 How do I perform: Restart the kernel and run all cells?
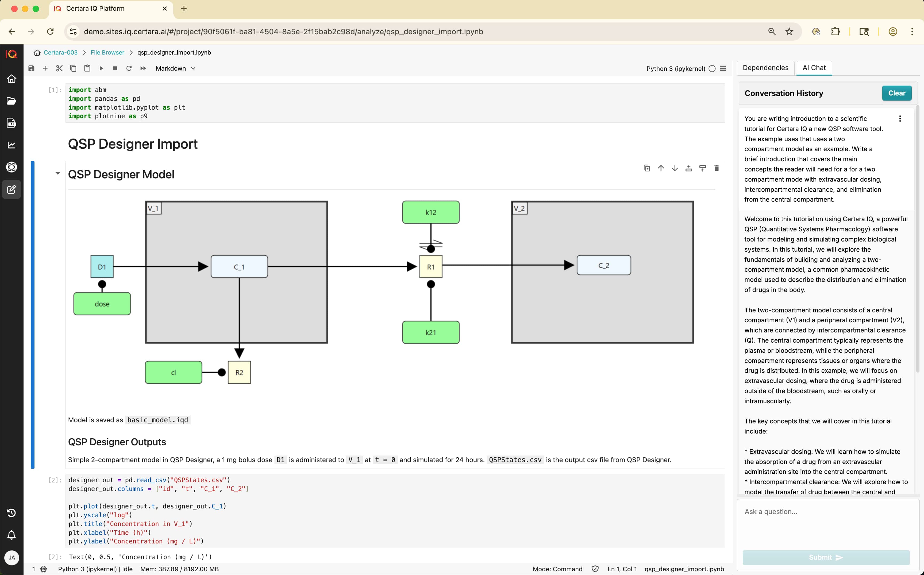[x=143, y=68]
